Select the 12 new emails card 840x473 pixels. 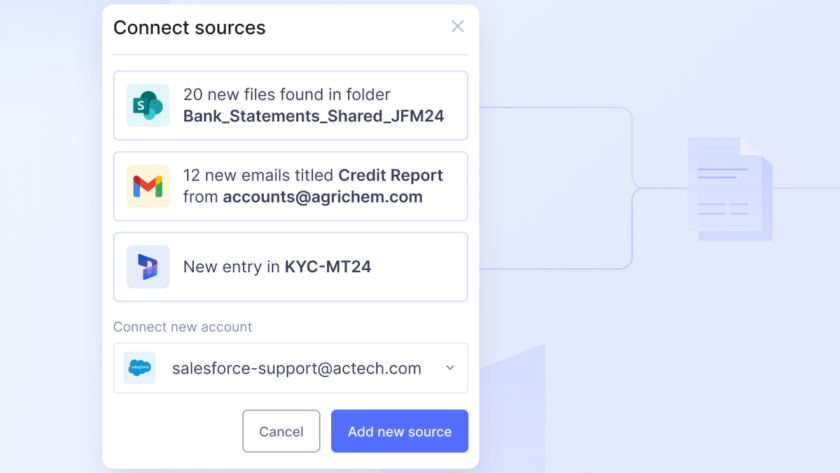[290, 186]
